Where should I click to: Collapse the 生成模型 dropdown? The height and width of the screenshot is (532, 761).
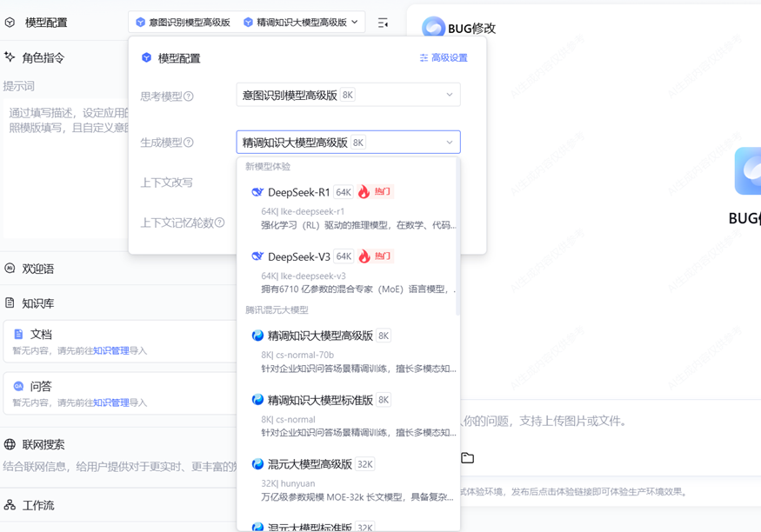pos(348,142)
